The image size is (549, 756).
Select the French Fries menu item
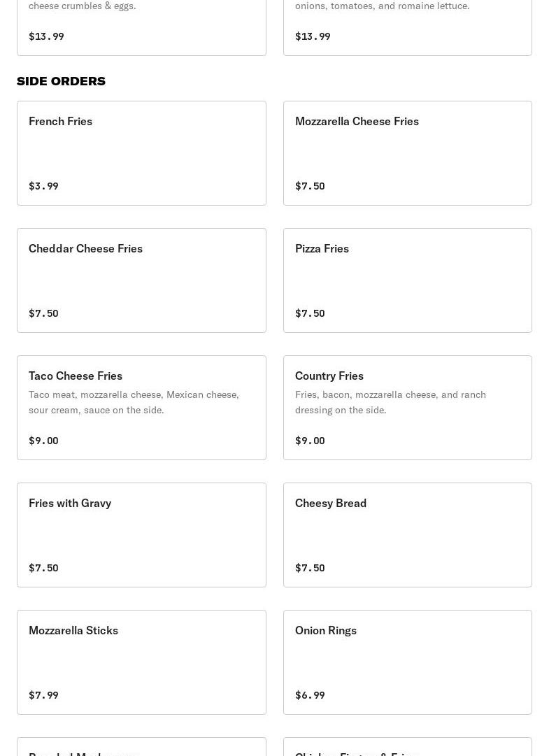click(x=141, y=153)
